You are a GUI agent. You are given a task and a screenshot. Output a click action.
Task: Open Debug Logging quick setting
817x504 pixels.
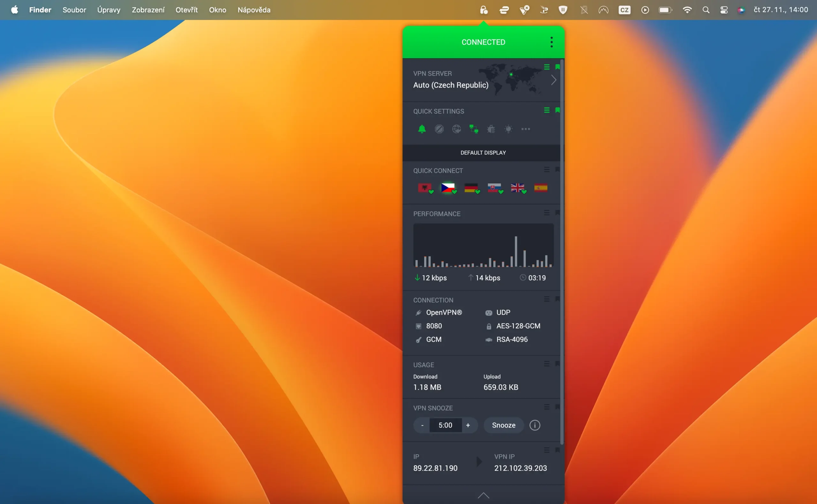(492, 129)
